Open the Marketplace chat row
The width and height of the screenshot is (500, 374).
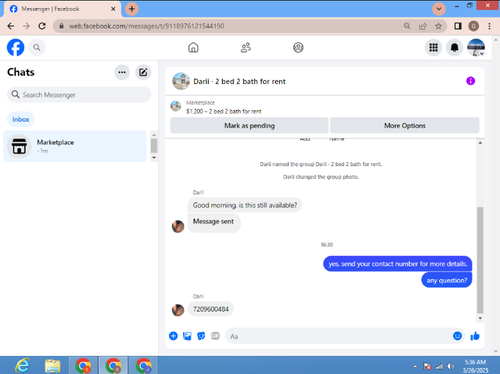coord(75,146)
